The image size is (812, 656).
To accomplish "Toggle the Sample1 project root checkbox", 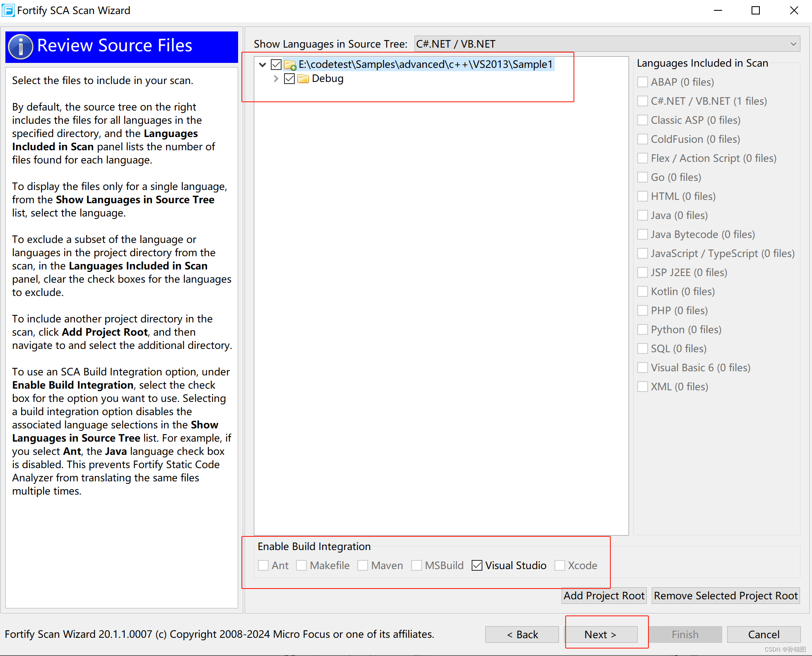I will click(x=276, y=65).
